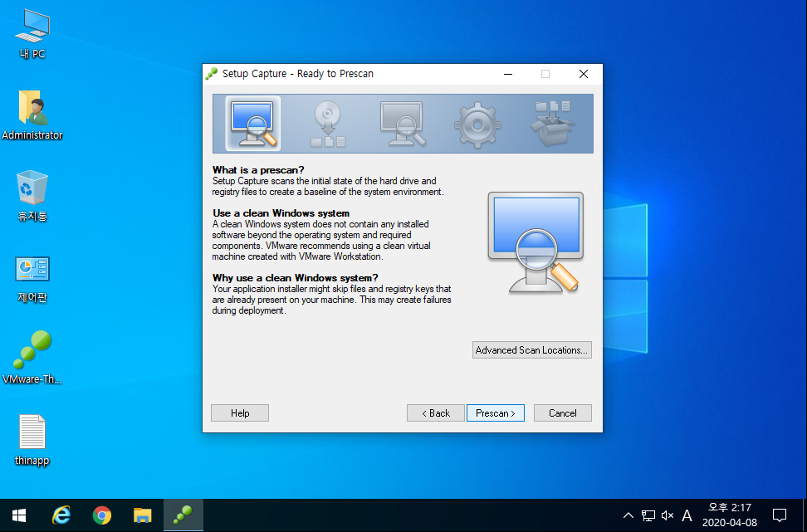The width and height of the screenshot is (807, 532).
Task: Click the 'What is a prescan?' heading
Action: pos(258,170)
